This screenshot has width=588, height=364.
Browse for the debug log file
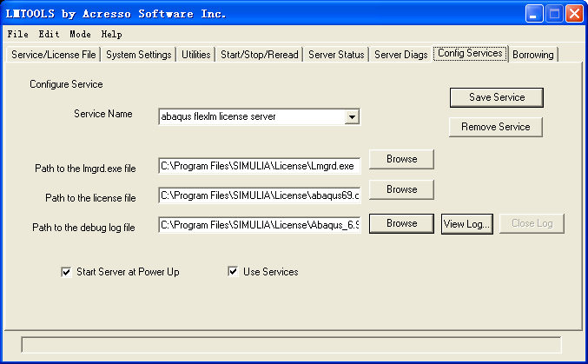[401, 223]
